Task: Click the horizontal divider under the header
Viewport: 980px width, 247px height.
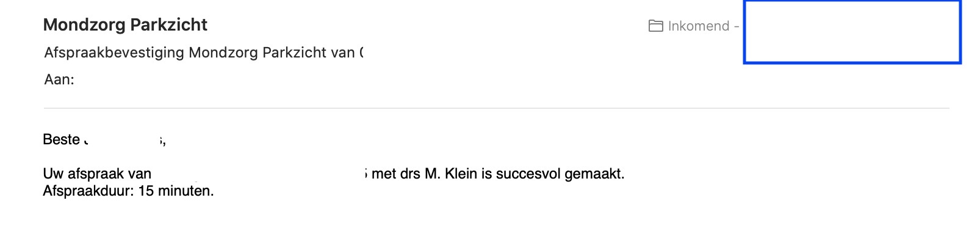Action: [496, 108]
